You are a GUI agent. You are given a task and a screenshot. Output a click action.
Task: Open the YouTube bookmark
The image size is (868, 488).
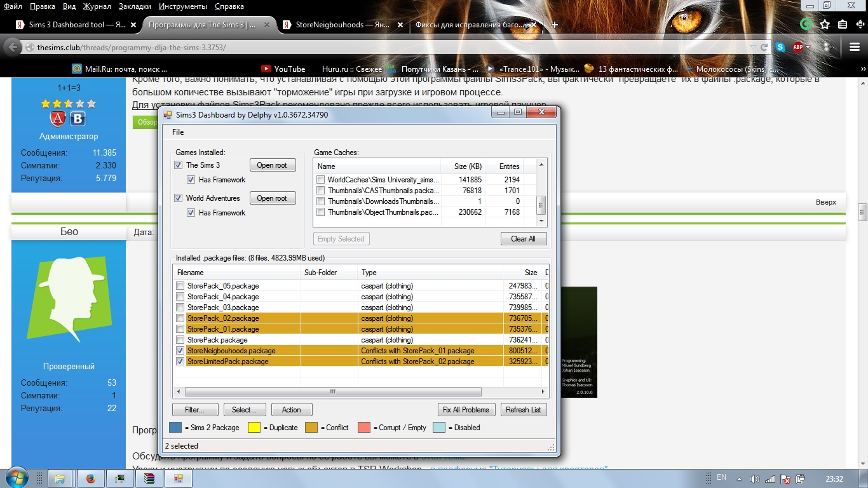(283, 69)
